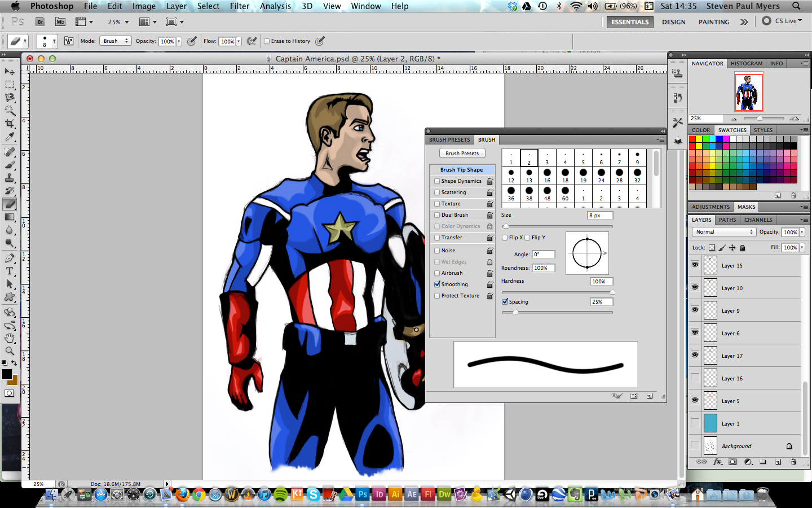Open the eraser Mode dropdown
This screenshot has height=508, width=812.
click(115, 41)
